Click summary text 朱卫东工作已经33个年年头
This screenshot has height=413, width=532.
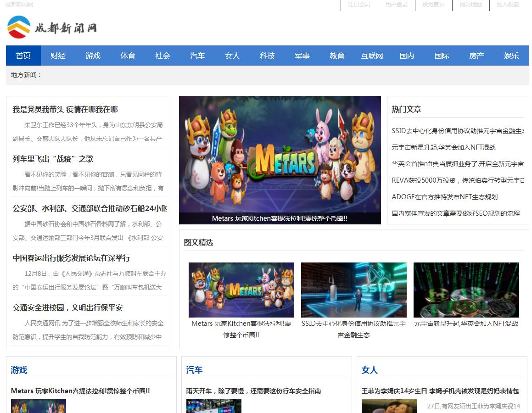click(88, 132)
